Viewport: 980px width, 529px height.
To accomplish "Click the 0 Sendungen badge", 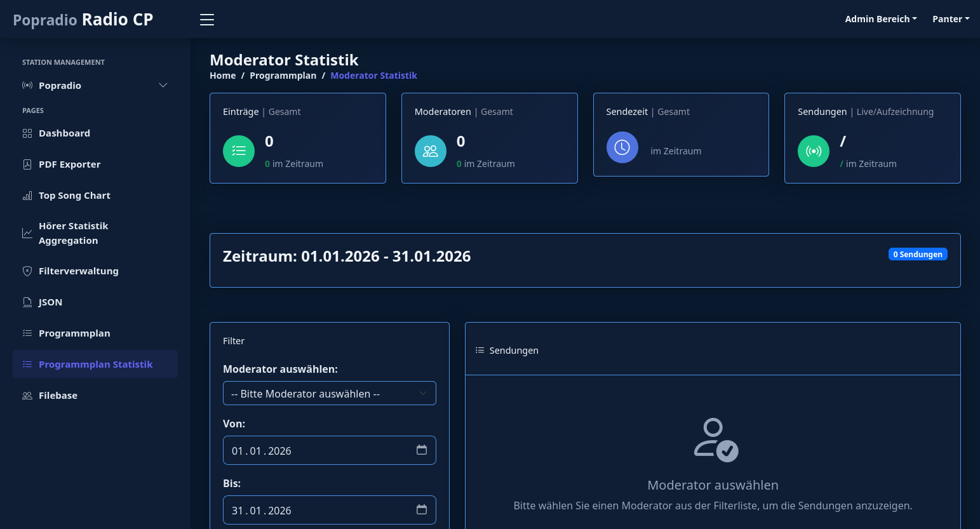I will point(918,254).
